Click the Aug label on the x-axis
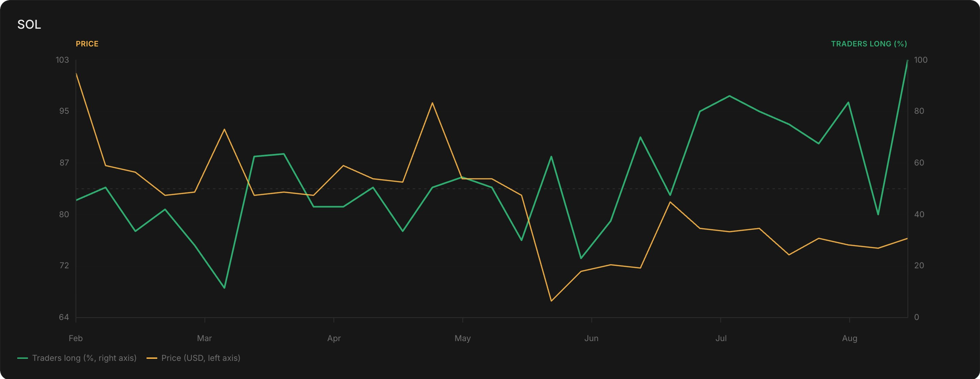This screenshot has height=379, width=980. 850,338
